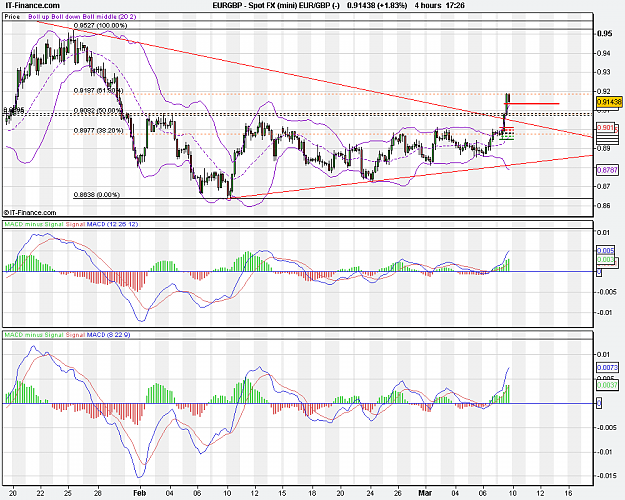The width and height of the screenshot is (625, 500).
Task: Click -0.005 on the MACD (12 26 12) axis
Action: pyautogui.click(x=607, y=292)
